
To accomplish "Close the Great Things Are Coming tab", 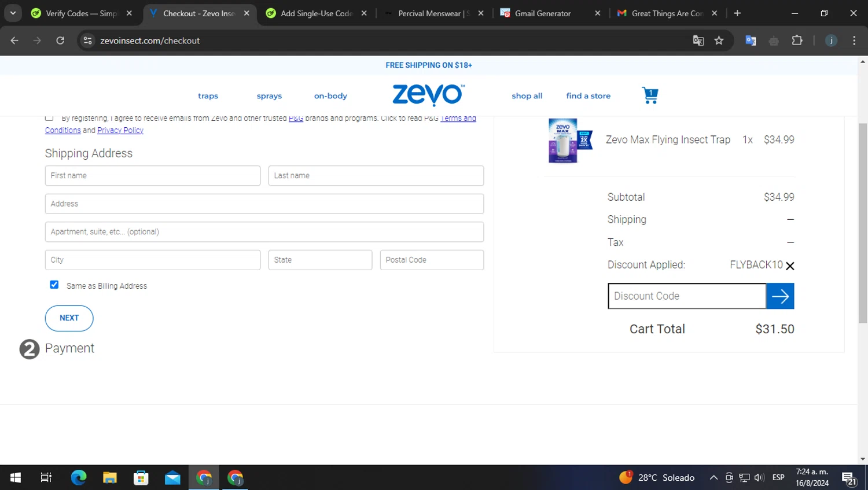I will pyautogui.click(x=714, y=13).
